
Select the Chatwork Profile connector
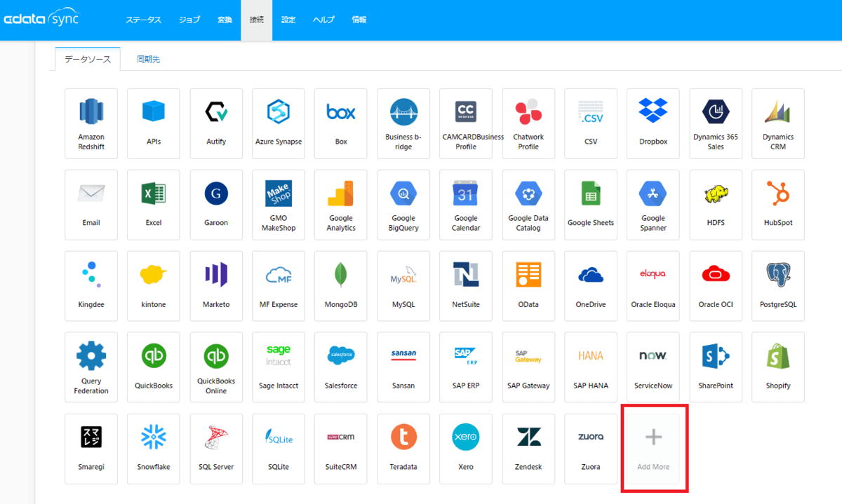click(528, 123)
